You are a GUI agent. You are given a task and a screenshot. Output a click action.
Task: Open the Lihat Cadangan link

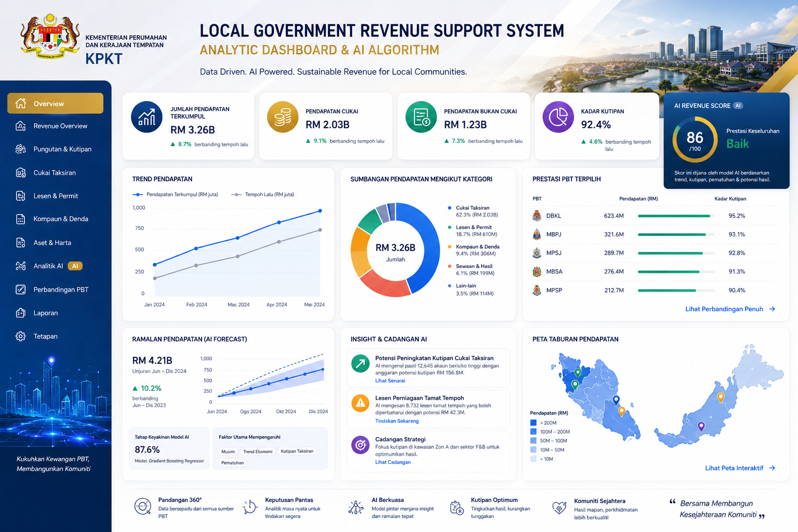point(393,462)
